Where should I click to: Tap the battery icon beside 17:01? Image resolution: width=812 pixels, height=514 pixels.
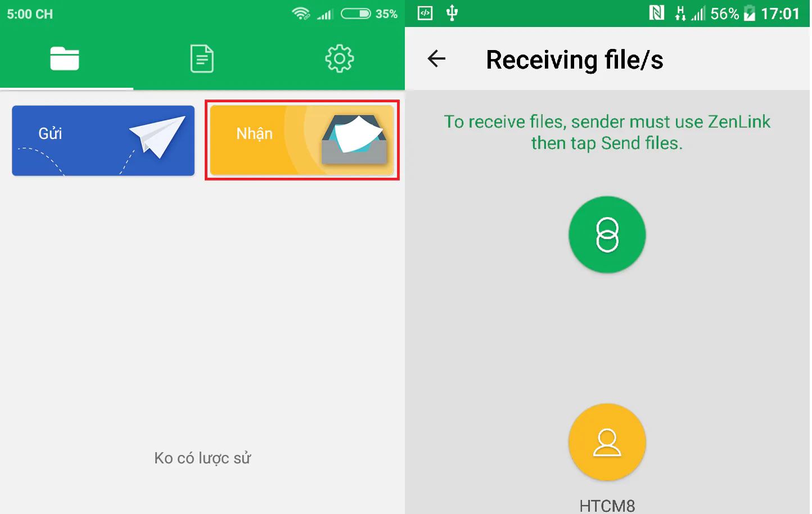tap(750, 13)
